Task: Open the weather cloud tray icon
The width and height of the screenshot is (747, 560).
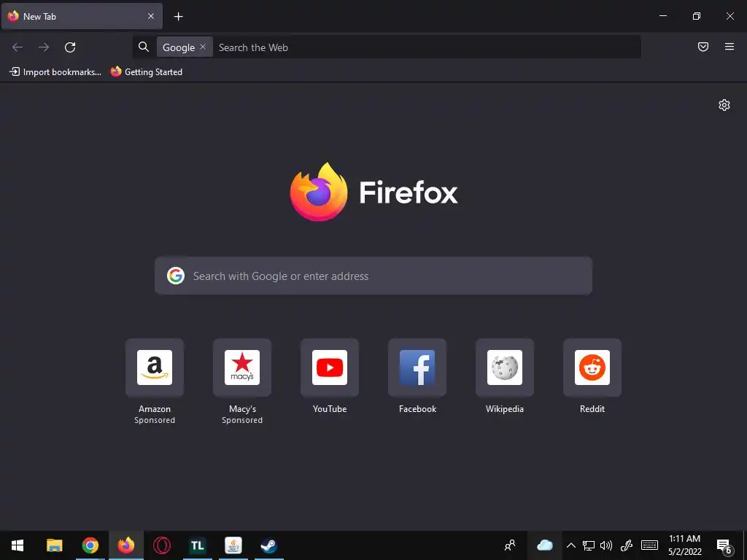Action: point(544,545)
